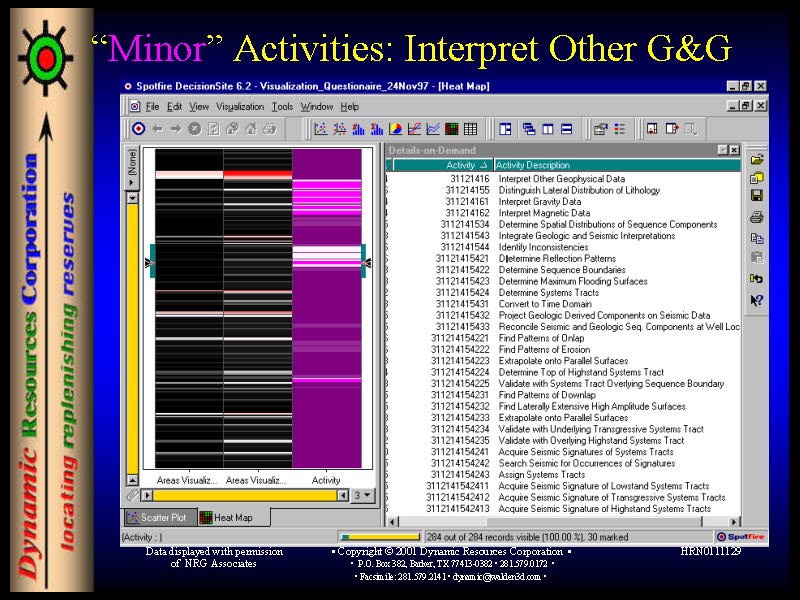The image size is (800, 600).
Task: Open the Tools menu
Action: coord(282,106)
